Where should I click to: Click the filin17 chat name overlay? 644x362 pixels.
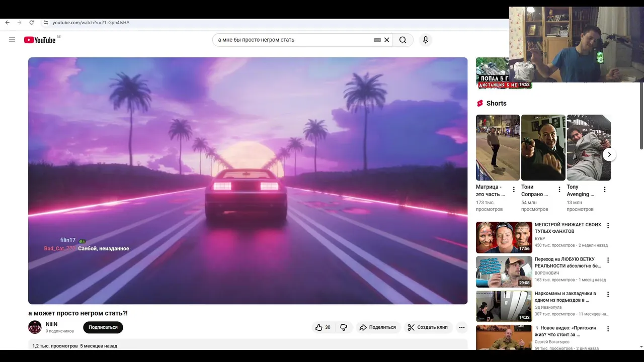(x=68, y=240)
